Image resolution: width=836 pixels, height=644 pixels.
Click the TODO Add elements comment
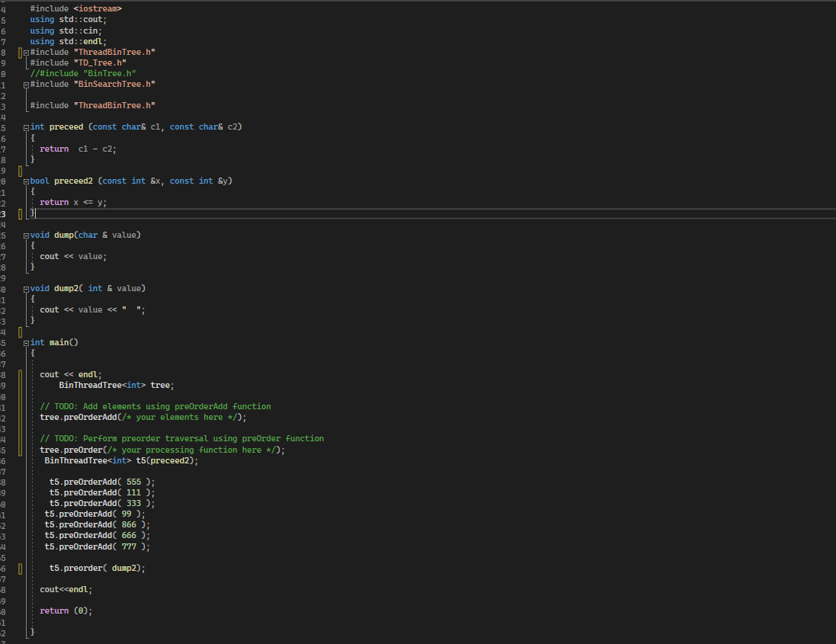coord(155,407)
